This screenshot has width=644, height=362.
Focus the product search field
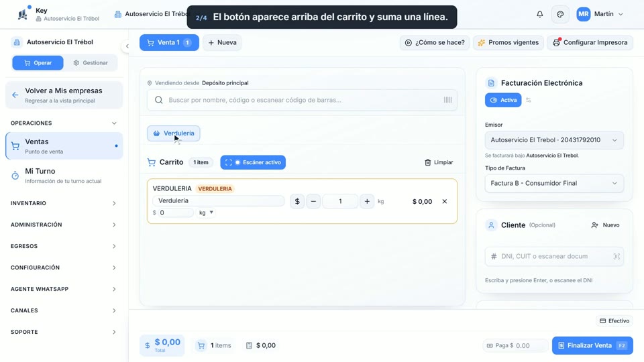pyautogui.click(x=302, y=100)
